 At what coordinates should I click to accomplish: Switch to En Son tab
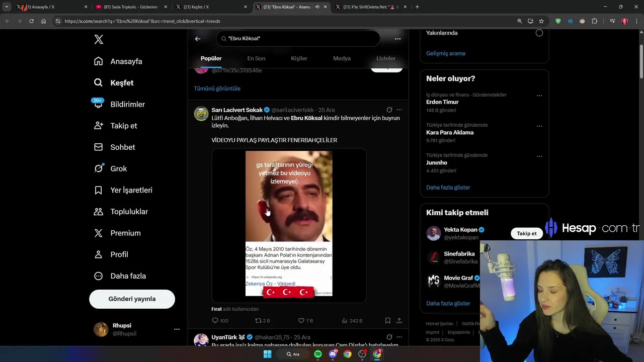[256, 58]
